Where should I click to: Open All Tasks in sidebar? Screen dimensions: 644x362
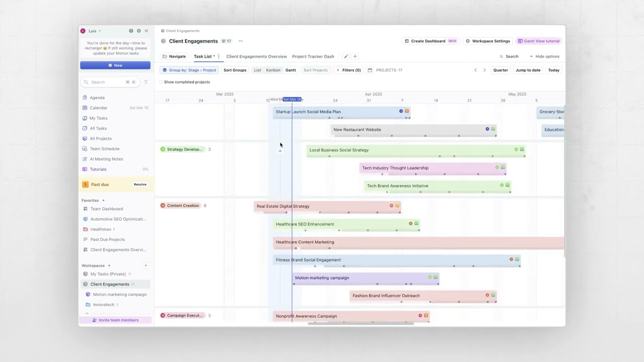[x=98, y=128]
